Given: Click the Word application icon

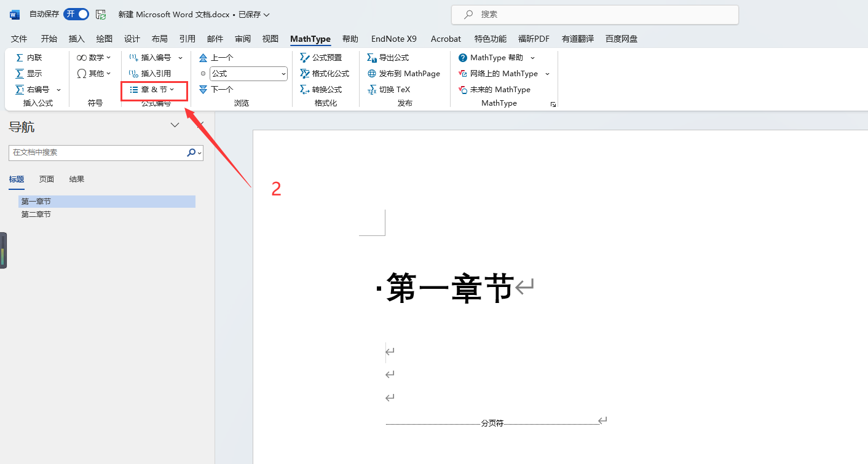Looking at the screenshot, I should coord(15,14).
